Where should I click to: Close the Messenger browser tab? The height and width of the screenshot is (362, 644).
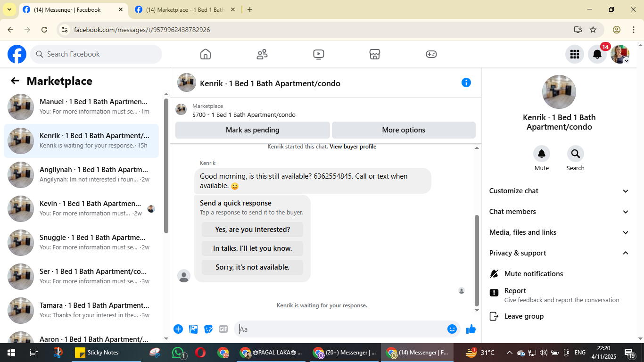tap(121, 9)
